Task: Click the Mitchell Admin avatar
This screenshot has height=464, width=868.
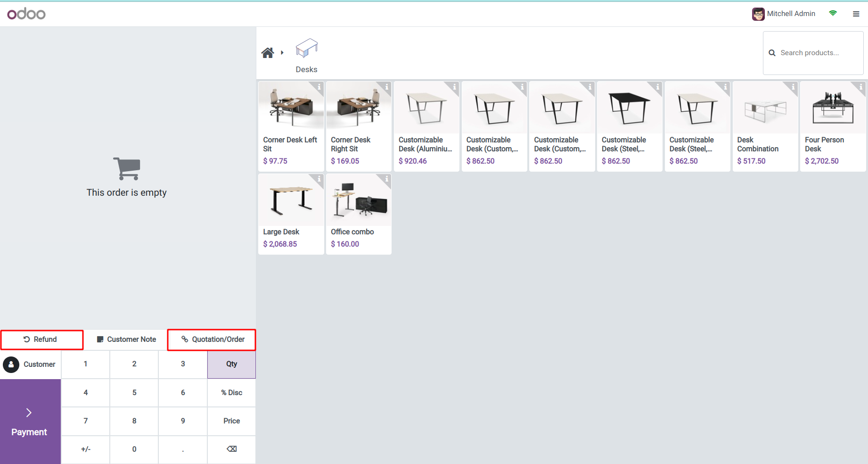Action: tap(758, 14)
